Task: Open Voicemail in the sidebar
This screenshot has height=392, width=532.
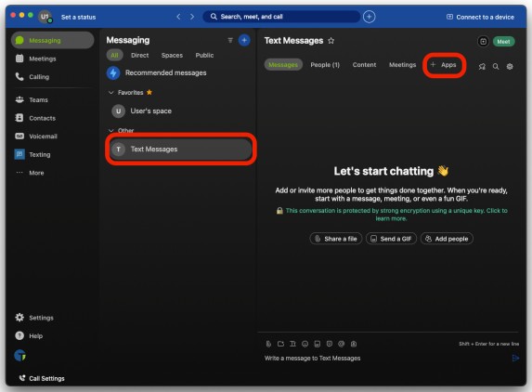Action: point(36,137)
